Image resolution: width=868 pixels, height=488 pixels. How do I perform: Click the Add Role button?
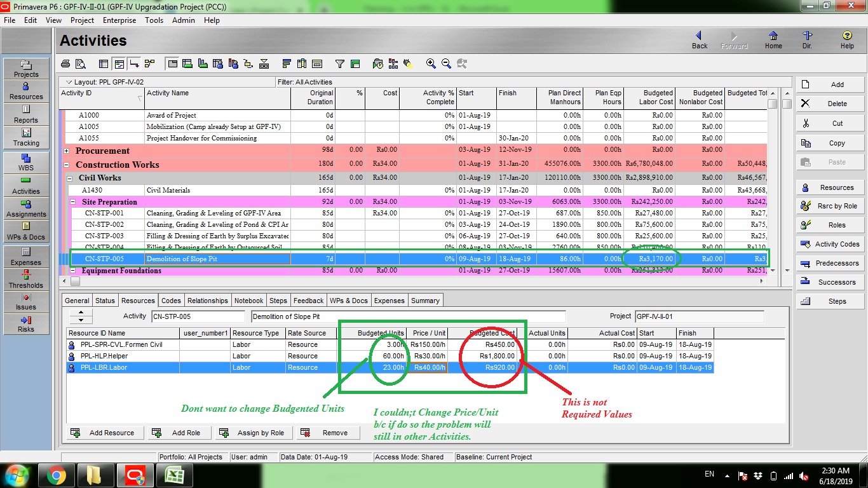pyautogui.click(x=178, y=433)
